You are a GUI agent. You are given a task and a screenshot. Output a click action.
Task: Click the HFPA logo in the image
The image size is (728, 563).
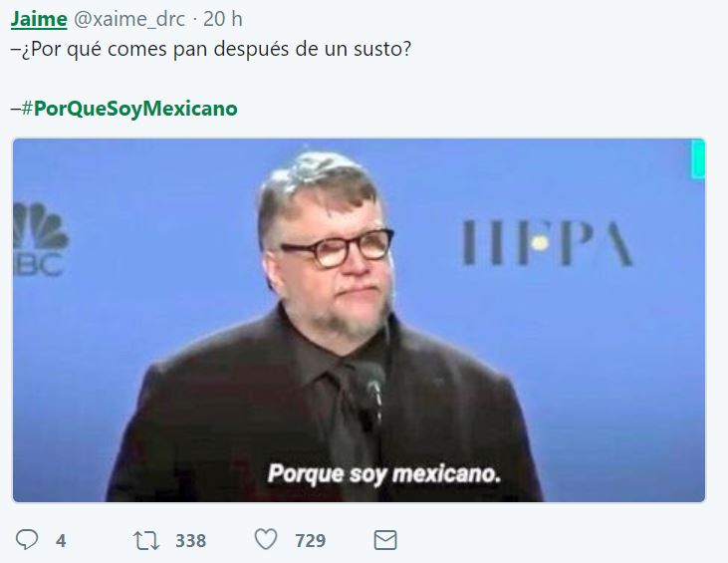point(548,242)
